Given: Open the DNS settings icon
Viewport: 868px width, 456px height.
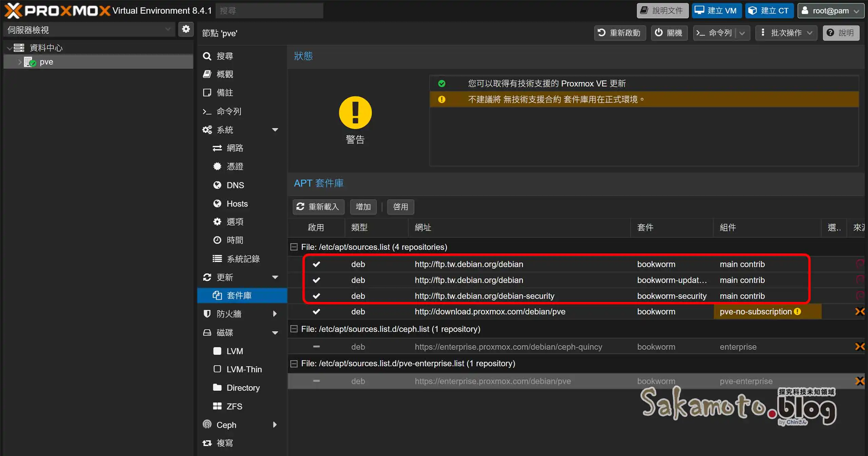Looking at the screenshot, I should click(x=217, y=185).
